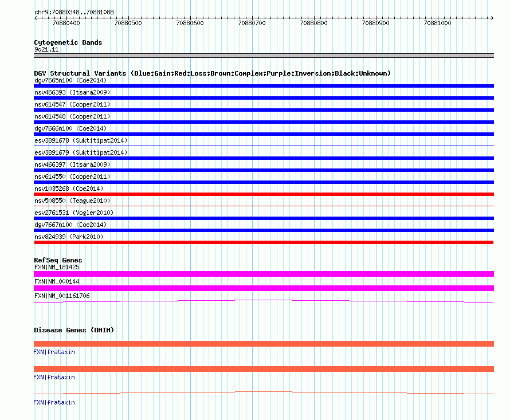
Task: Click the first orange OMIM disease gene bar
Action: coord(264,344)
